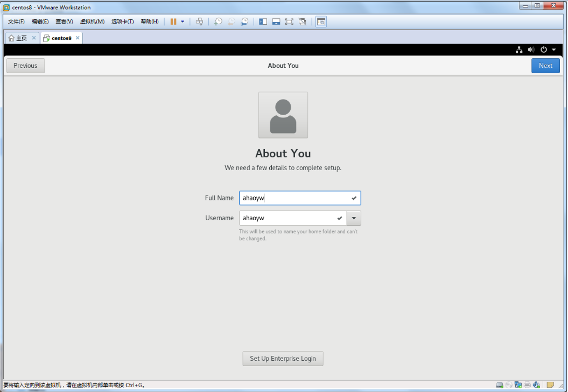
Task: Switch to the 主页 home tab
Action: point(18,38)
